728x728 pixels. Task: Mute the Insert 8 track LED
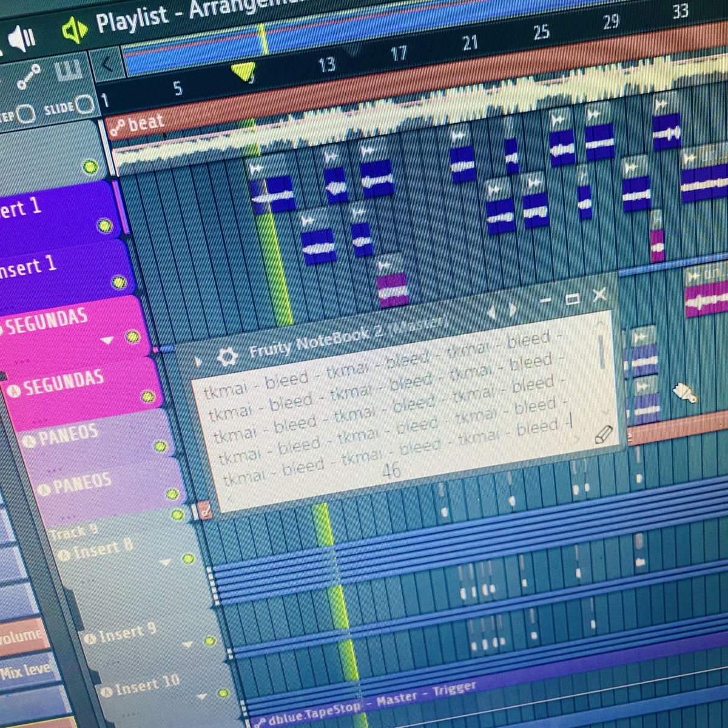point(188,559)
